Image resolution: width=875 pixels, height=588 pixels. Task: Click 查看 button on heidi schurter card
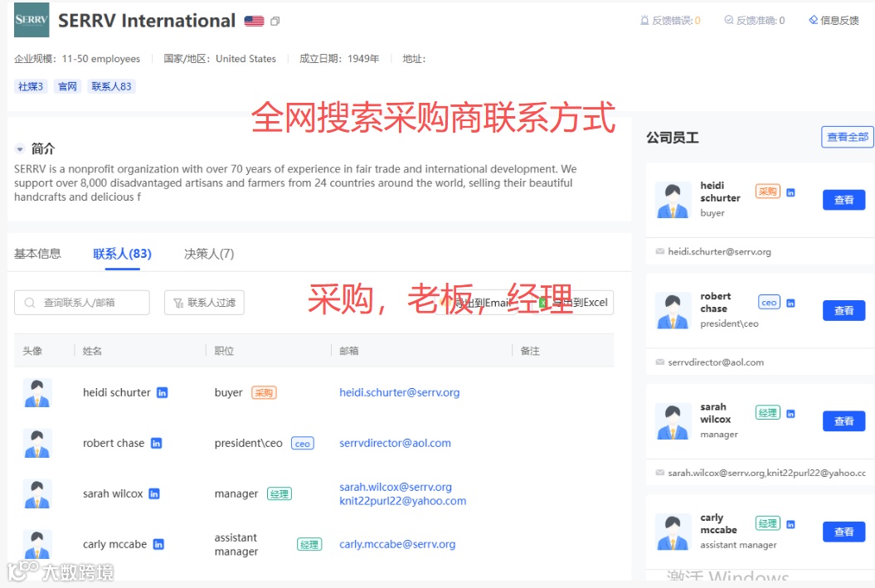click(843, 200)
